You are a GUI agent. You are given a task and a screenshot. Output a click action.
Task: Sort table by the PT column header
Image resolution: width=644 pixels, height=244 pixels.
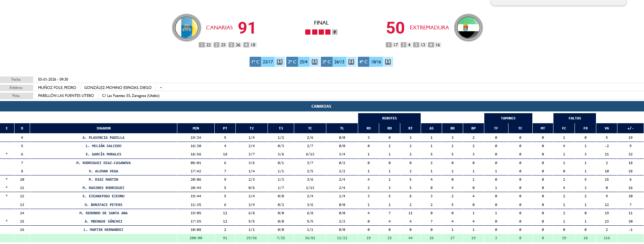tap(225, 128)
